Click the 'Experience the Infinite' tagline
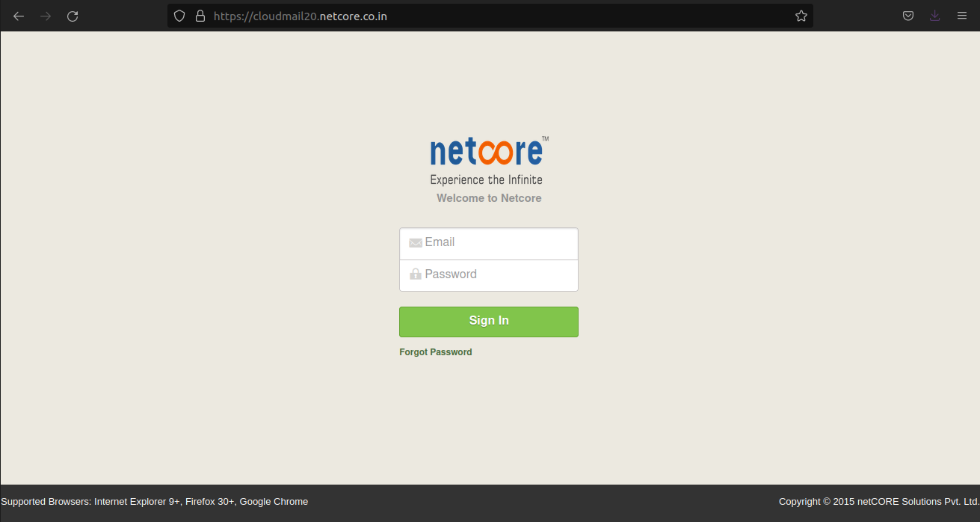The image size is (980, 522). click(x=487, y=180)
